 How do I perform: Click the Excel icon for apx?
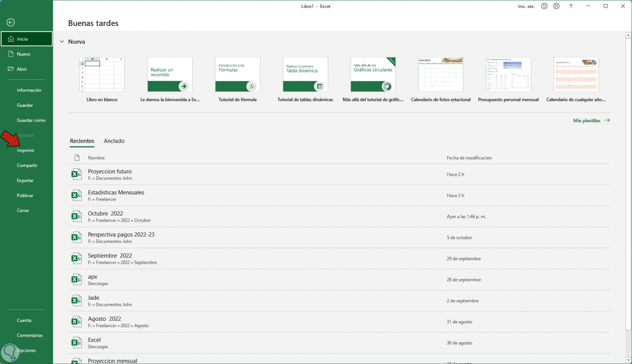point(77,279)
